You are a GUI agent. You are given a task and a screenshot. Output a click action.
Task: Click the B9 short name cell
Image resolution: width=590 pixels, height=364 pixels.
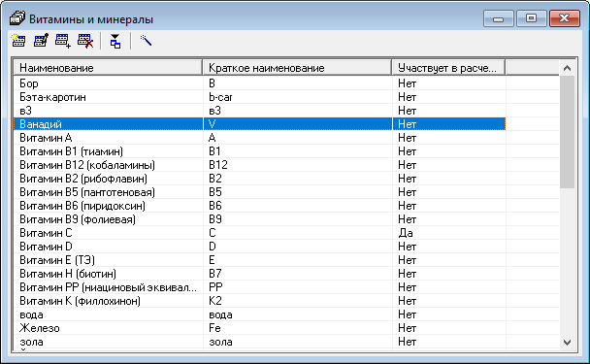coord(298,219)
